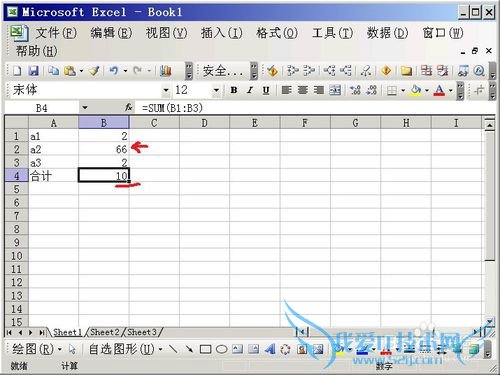Click the vertical scrollbar up arrow

coord(489,125)
